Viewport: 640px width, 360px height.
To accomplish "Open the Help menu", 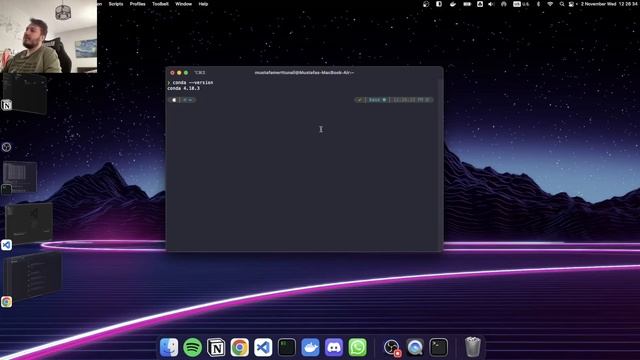I will point(203,4).
